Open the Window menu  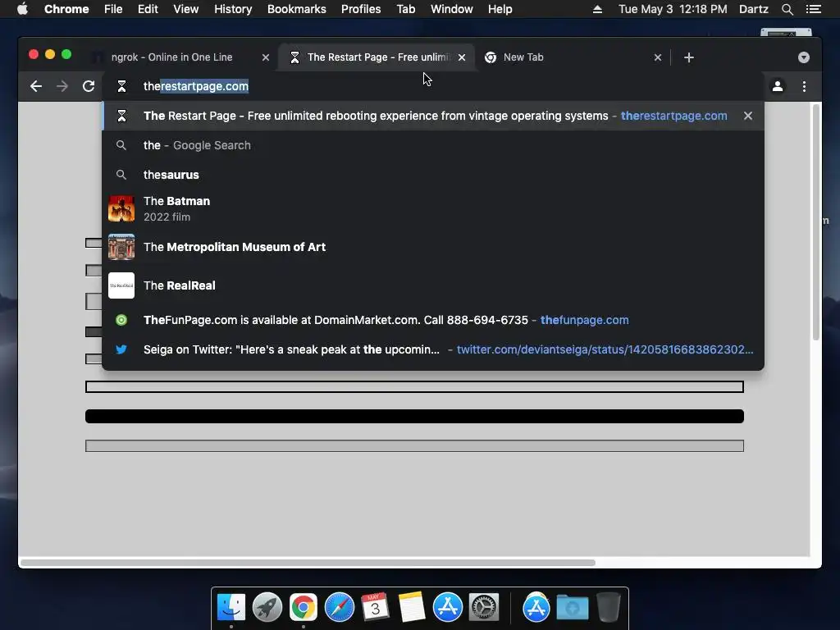[452, 9]
